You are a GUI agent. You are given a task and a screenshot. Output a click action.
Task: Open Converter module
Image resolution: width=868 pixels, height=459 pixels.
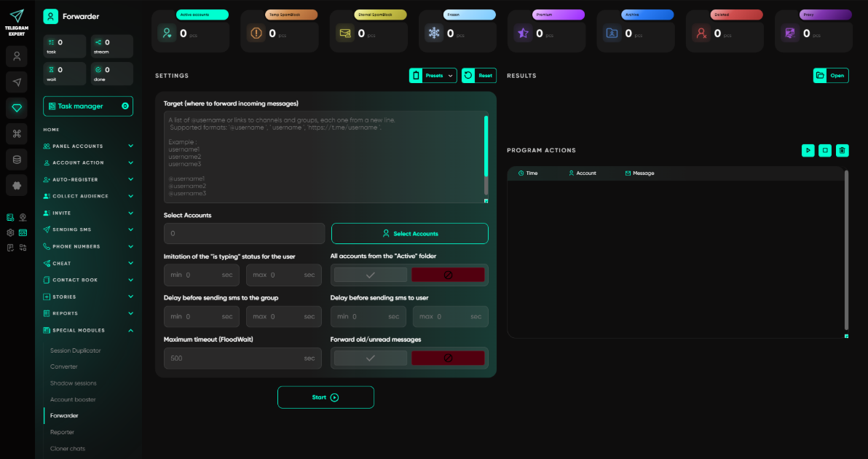[63, 366]
